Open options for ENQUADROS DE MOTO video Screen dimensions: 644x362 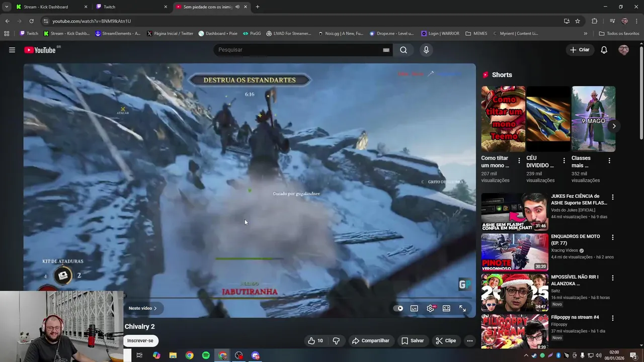point(613,237)
